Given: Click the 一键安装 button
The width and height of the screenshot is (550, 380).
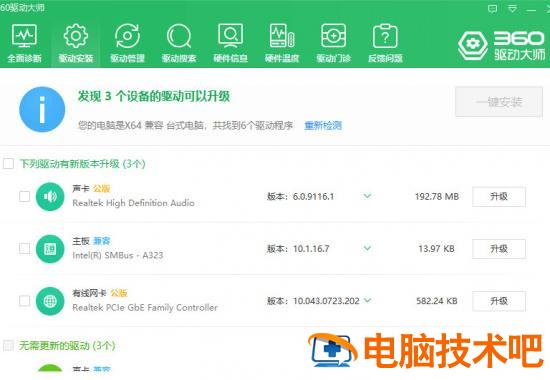Looking at the screenshot, I should [499, 102].
